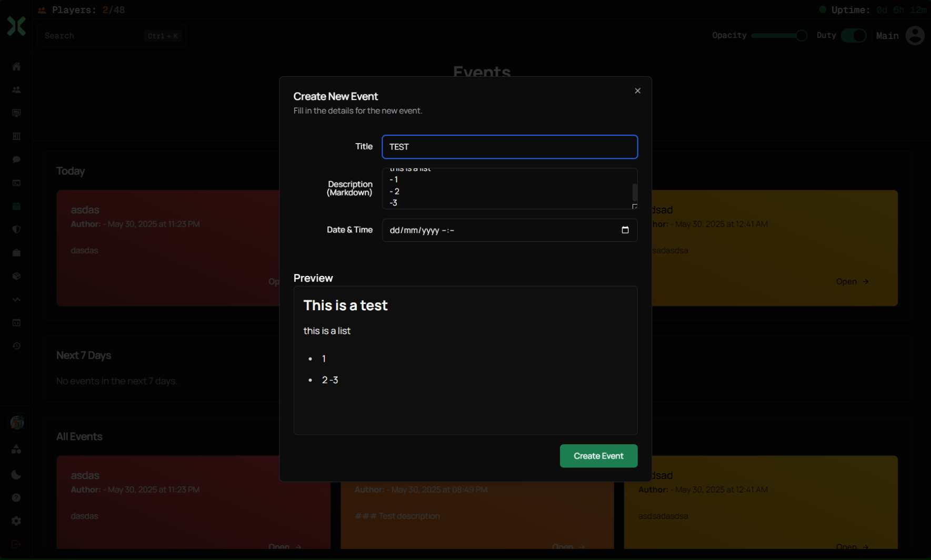
Task: Open the Help question-mark icon near the sidebar bottom
Action: [x=16, y=497]
